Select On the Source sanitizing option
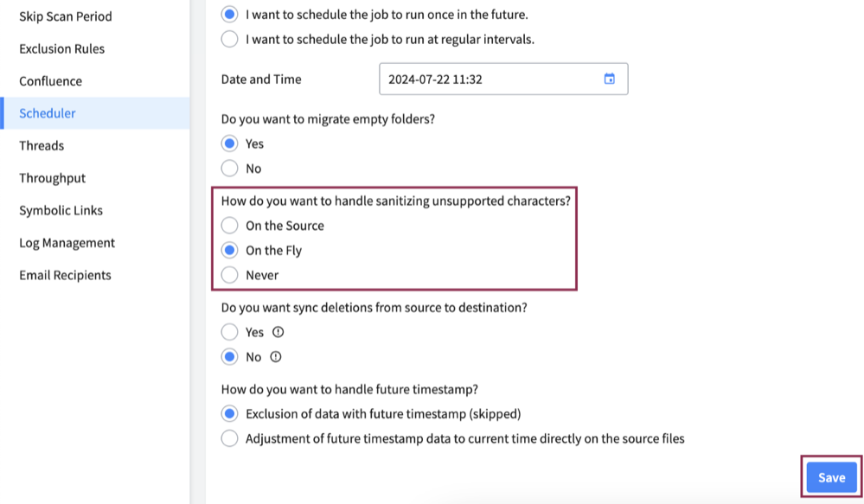Image resolution: width=864 pixels, height=504 pixels. click(229, 225)
